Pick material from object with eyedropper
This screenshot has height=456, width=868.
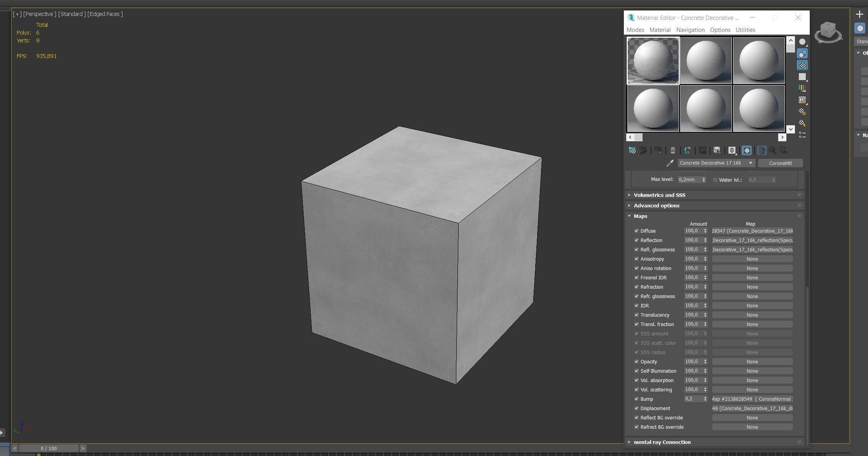(x=670, y=163)
